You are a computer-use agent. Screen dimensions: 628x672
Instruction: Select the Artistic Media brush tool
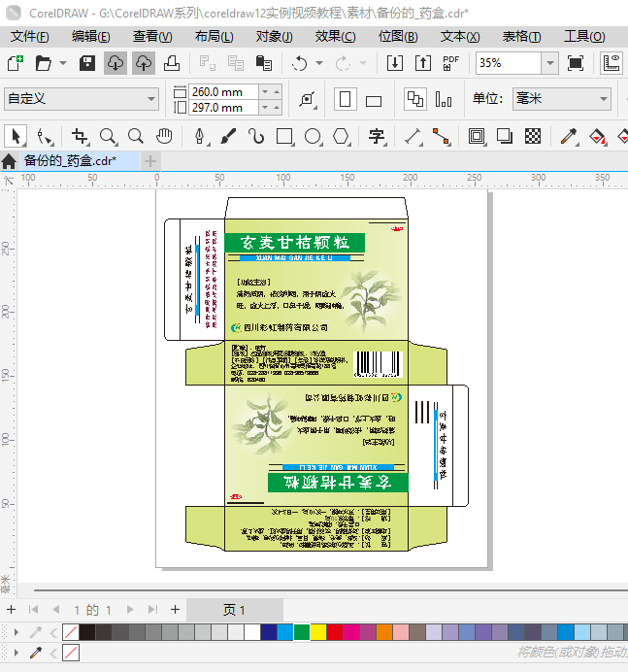coord(228,137)
